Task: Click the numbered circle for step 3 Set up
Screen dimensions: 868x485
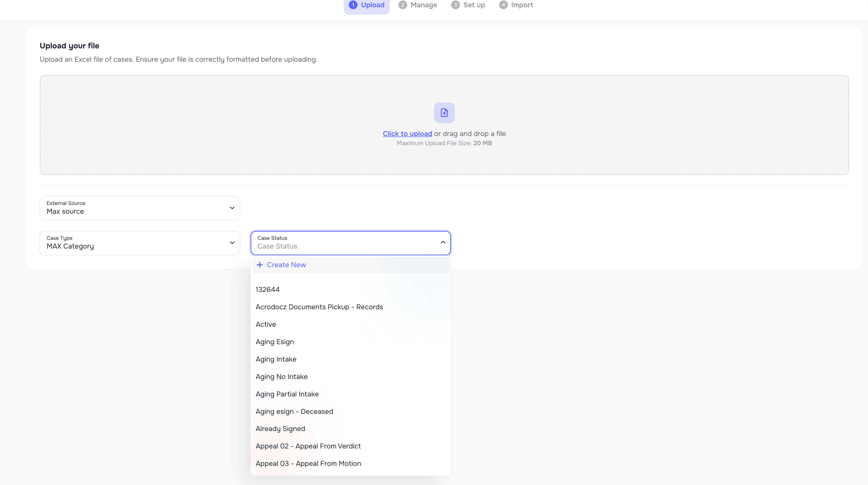Action: click(456, 5)
